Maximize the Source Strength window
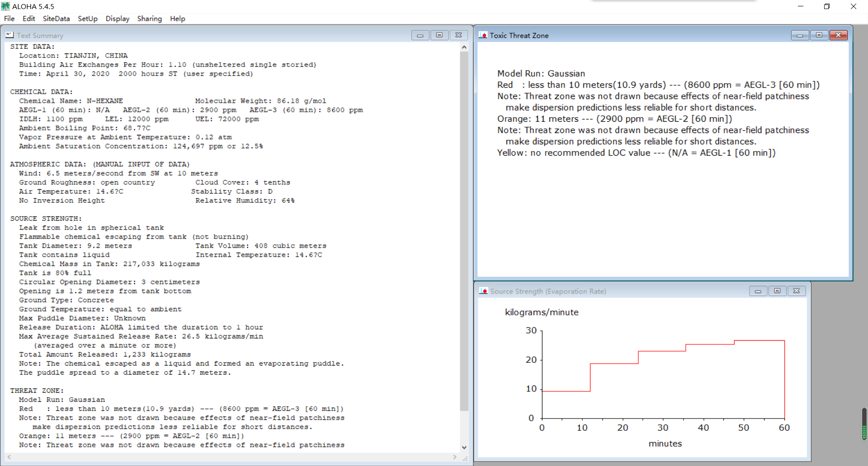 click(777, 291)
